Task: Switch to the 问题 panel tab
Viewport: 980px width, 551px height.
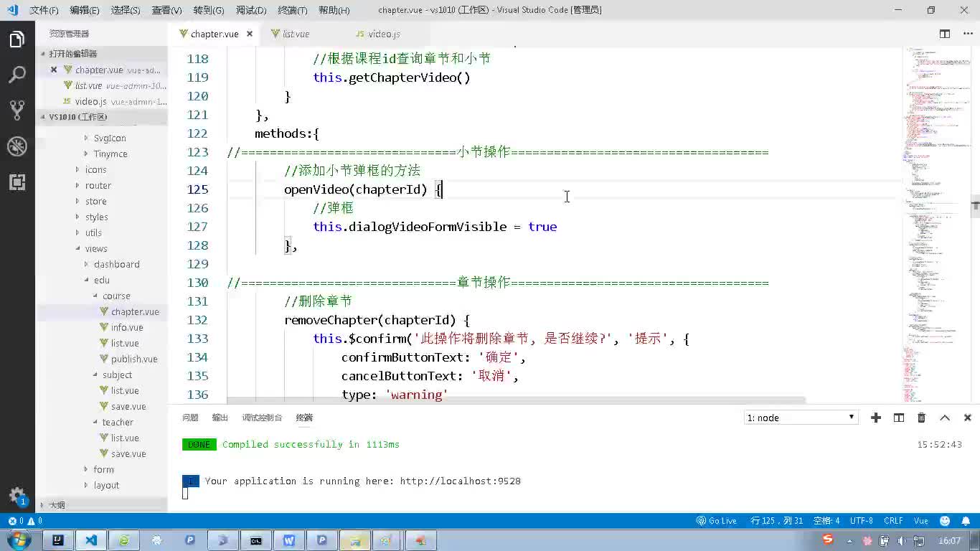Action: click(x=190, y=418)
